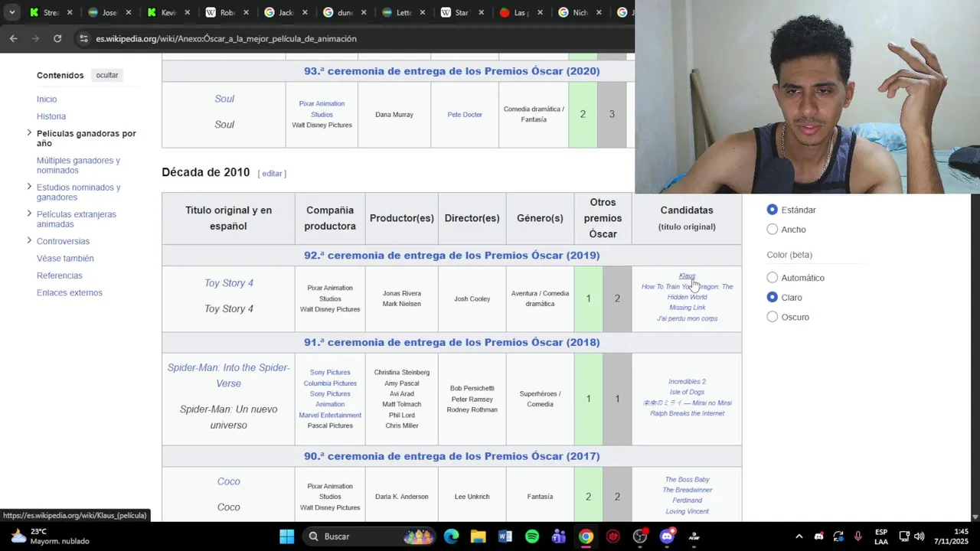The width and height of the screenshot is (980, 551).
Task: Close the 'Strea' tab
Action: (x=70, y=12)
